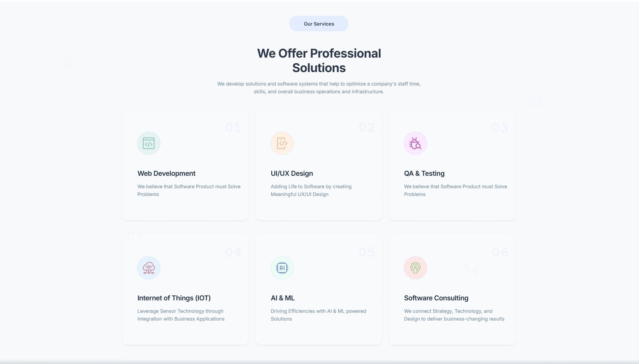Click the 'Leverage Sensor Technology' description text
This screenshot has width=639, height=364.
[x=180, y=315]
